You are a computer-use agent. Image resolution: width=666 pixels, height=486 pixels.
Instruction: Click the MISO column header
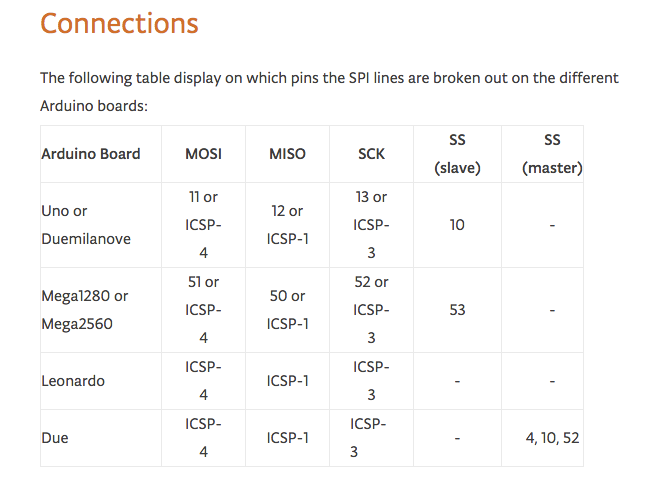[288, 154]
